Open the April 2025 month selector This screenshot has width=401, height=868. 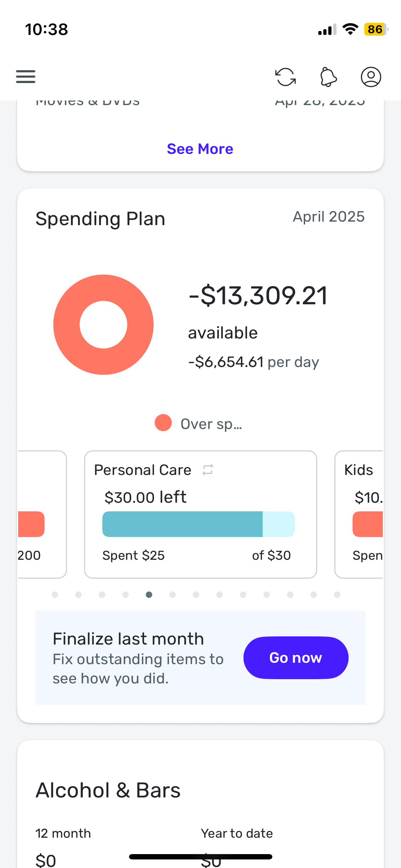click(329, 217)
